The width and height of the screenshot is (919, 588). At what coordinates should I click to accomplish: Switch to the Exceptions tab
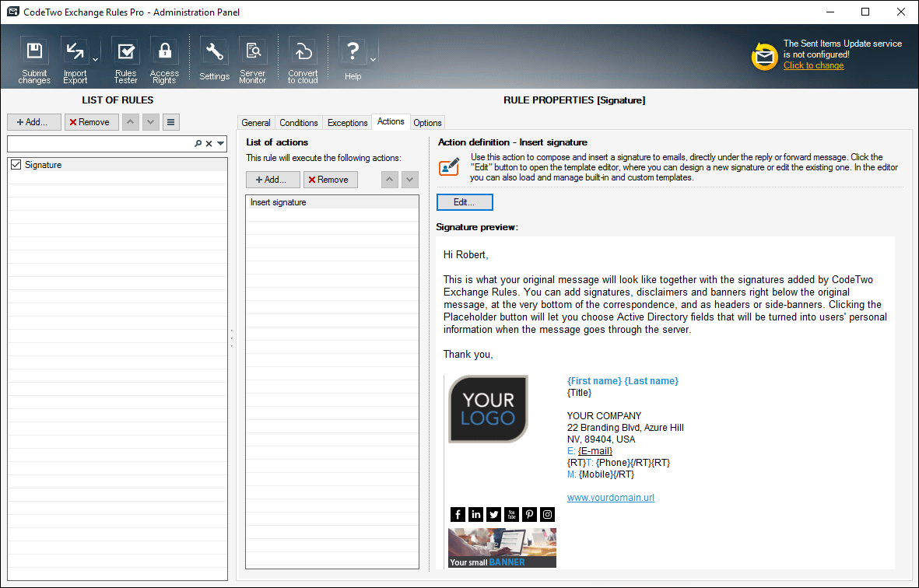tap(347, 122)
